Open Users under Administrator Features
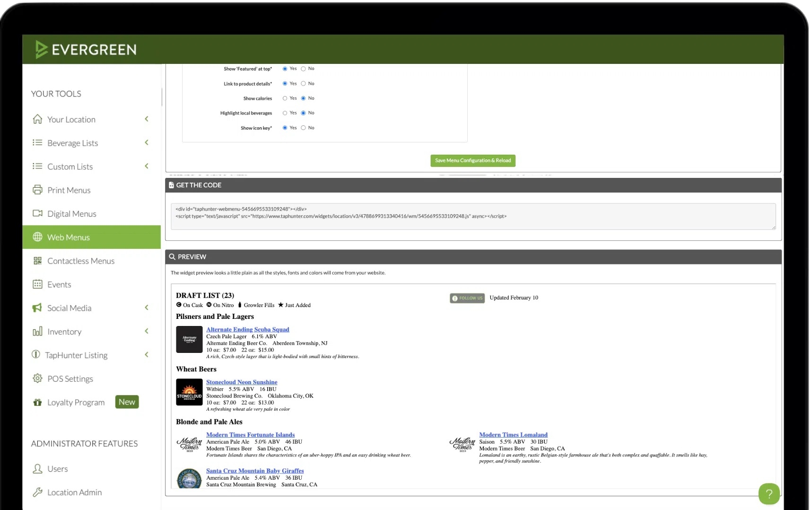Screen dimensions: 812x510 coord(91,469)
